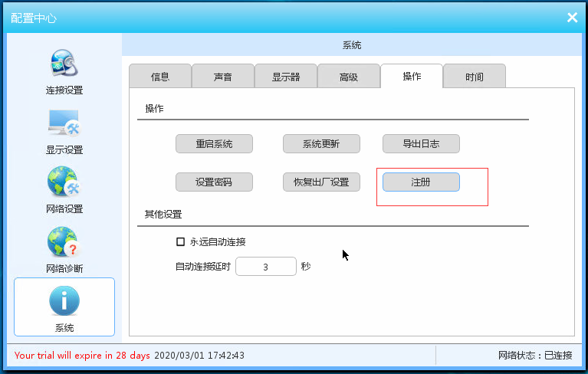Select the 系统 info icon

pos(64,302)
